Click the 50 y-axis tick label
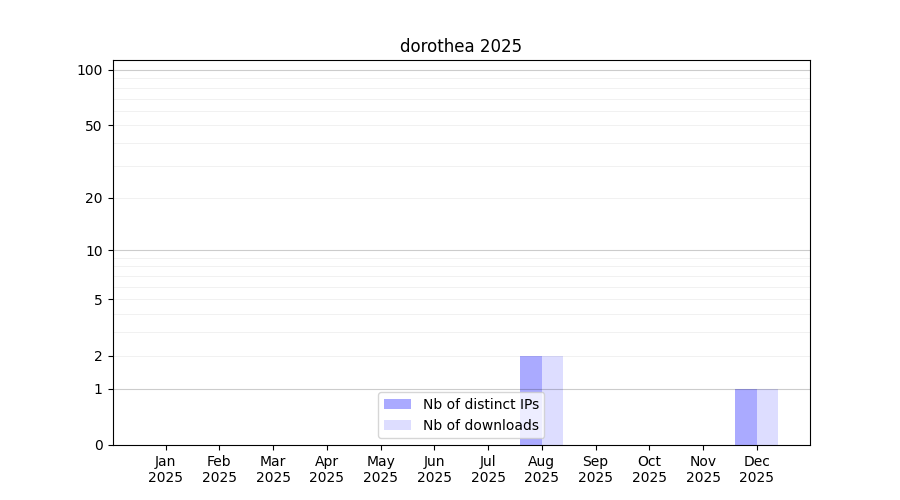The height and width of the screenshot is (500, 900). [x=94, y=126]
